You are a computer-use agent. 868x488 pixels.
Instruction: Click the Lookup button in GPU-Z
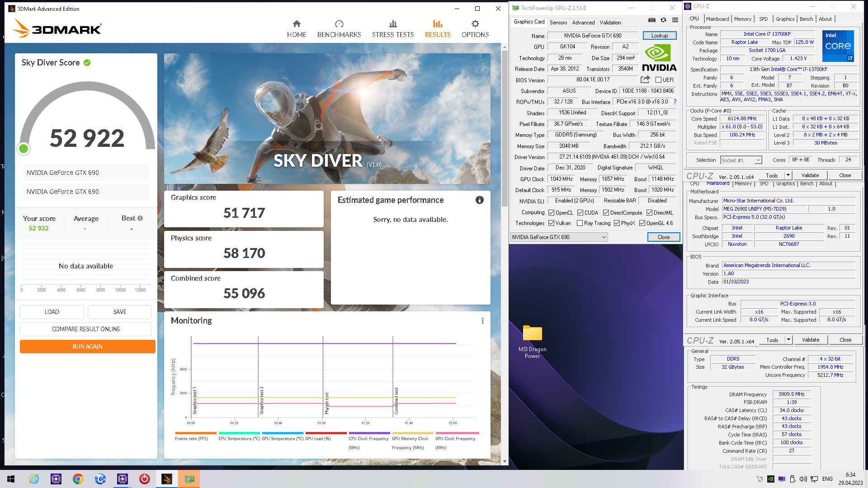point(660,36)
